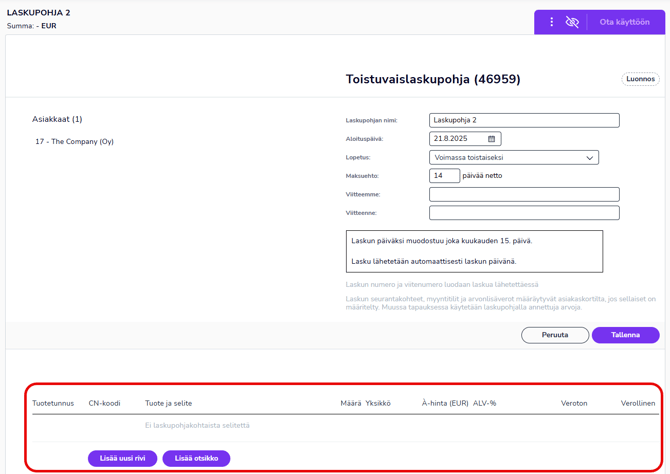The image size is (670, 474).
Task: Click the invoice date info box
Action: (x=475, y=251)
